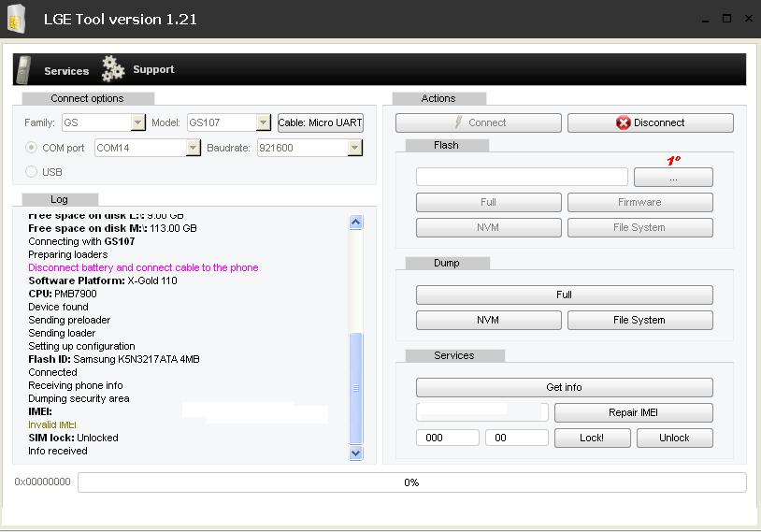This screenshot has height=532, width=761.
Task: Select the COM port radio button
Action: pyautogui.click(x=31, y=148)
